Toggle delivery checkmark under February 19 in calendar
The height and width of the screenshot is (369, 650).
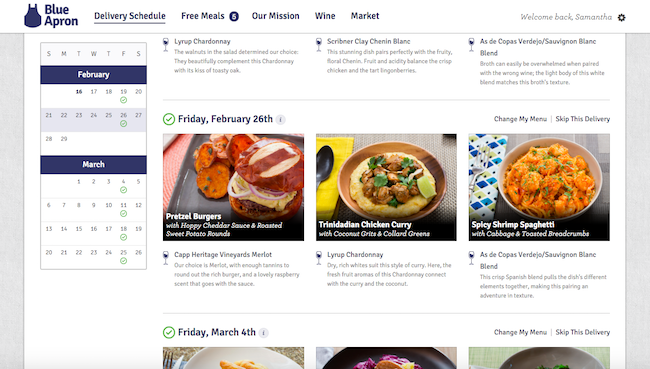click(x=124, y=100)
